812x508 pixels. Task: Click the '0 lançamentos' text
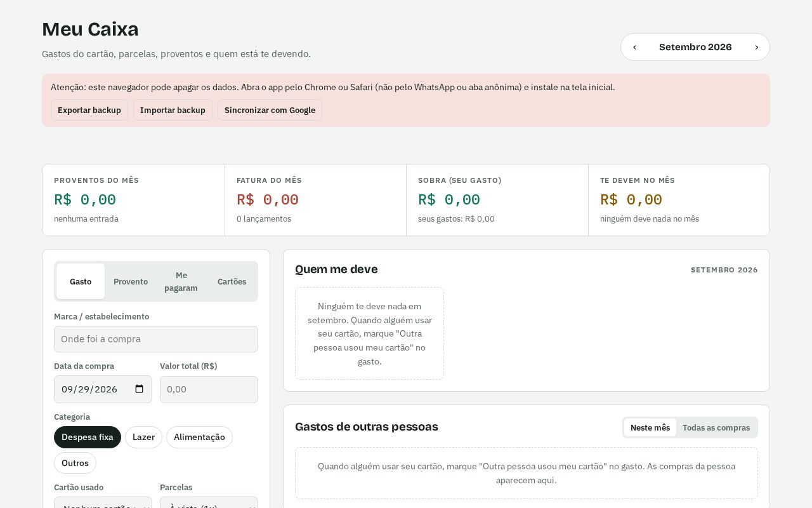[264, 218]
